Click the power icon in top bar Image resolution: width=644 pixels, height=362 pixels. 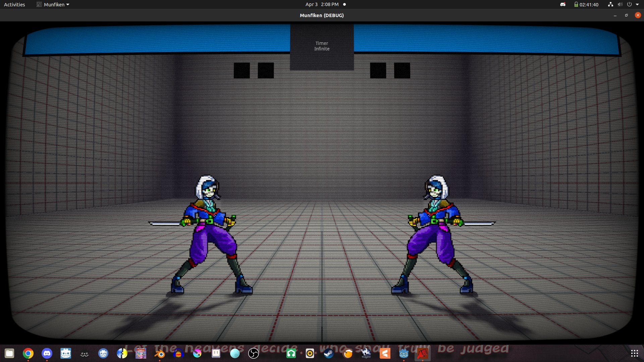629,4
